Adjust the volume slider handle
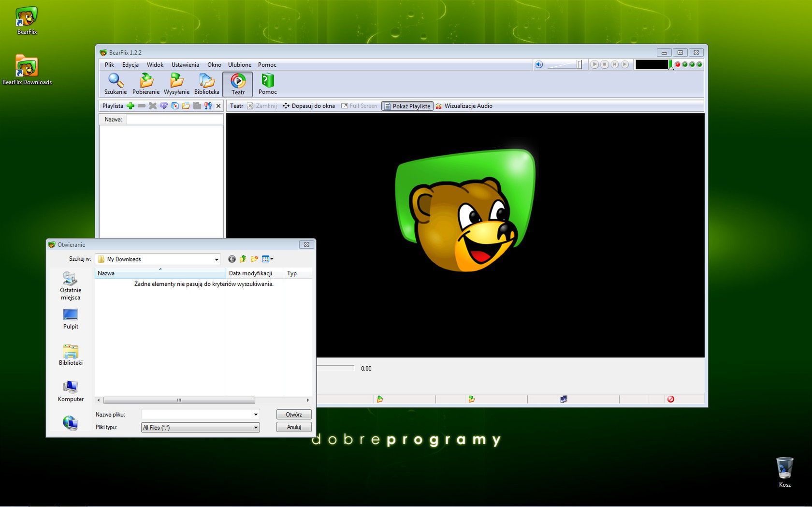 pyautogui.click(x=579, y=64)
